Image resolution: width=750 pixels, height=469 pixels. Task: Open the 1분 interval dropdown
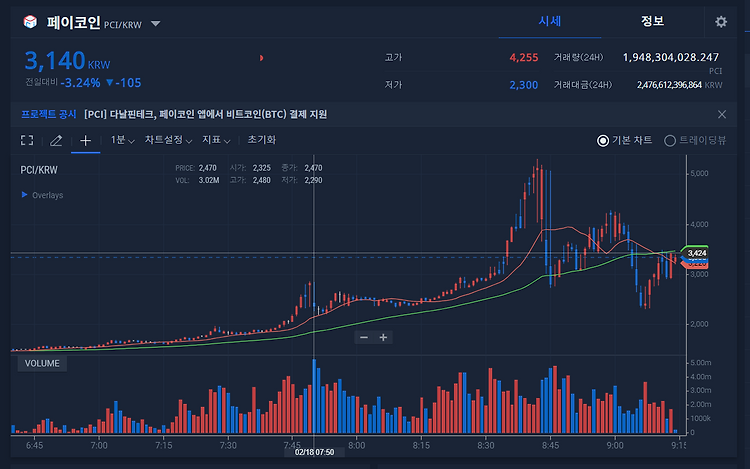tap(122, 140)
